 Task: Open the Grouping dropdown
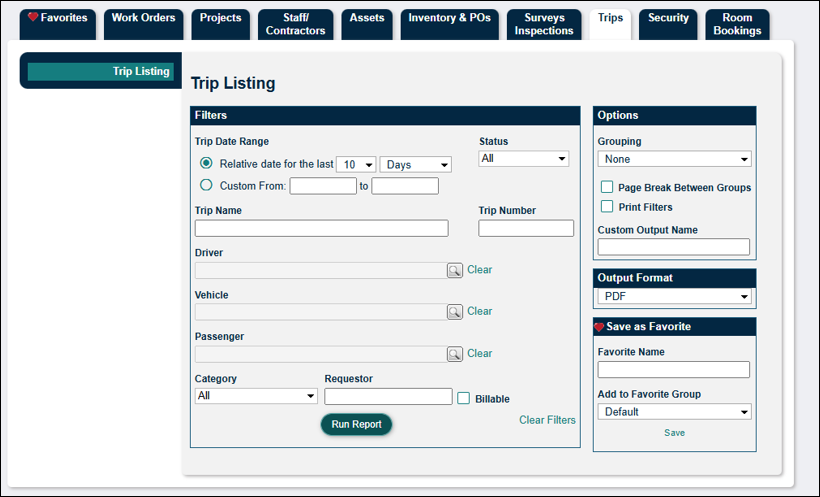point(675,159)
